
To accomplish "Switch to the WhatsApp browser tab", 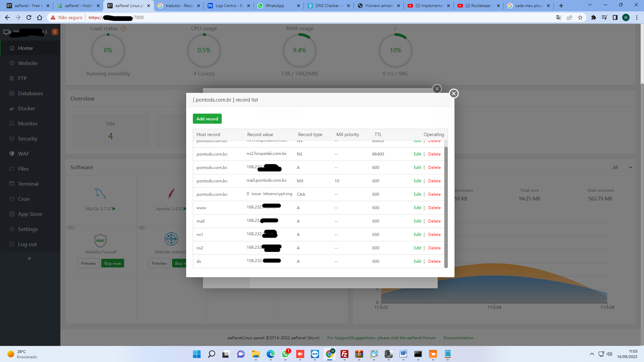I will (x=278, y=6).
